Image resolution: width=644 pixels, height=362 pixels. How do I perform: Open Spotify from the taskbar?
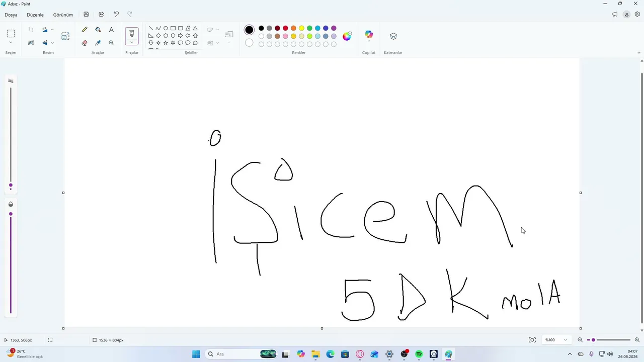click(x=419, y=354)
